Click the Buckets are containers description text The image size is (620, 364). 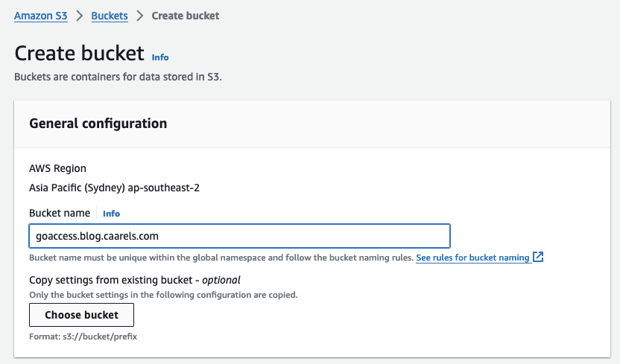[118, 77]
